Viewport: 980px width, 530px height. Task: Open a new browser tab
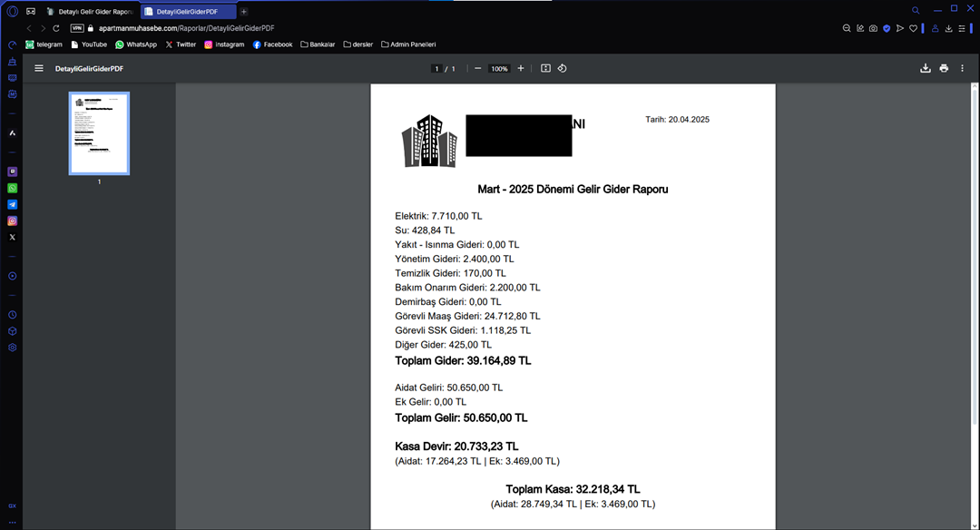(243, 12)
